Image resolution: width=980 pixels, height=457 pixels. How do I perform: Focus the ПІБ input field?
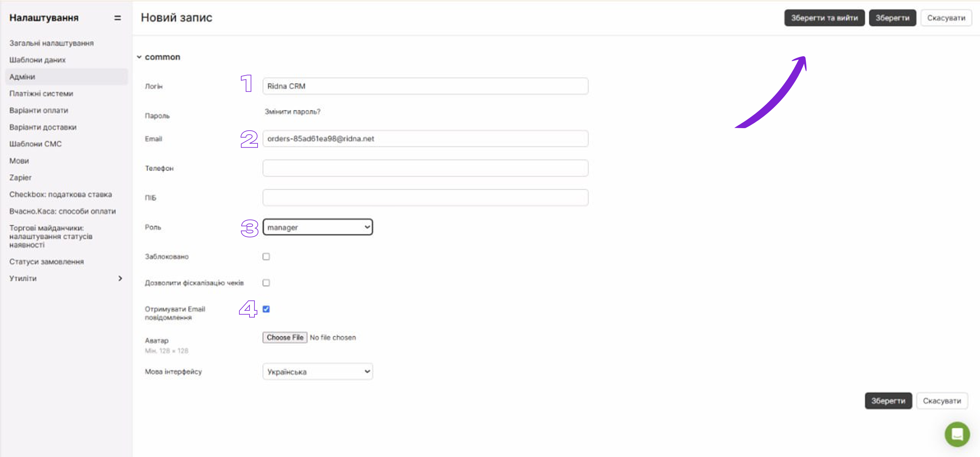click(425, 198)
